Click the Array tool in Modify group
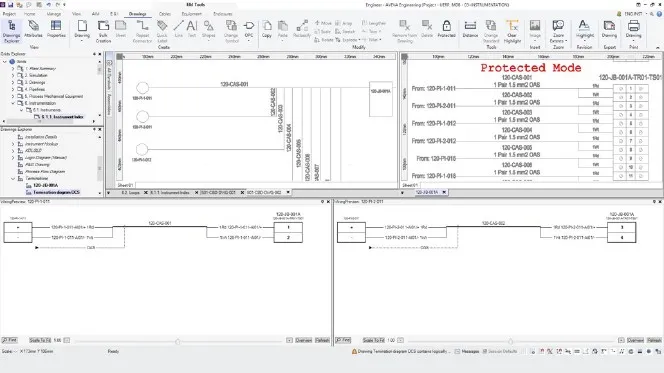Image resolution: width=664 pixels, height=373 pixels. 343,23
